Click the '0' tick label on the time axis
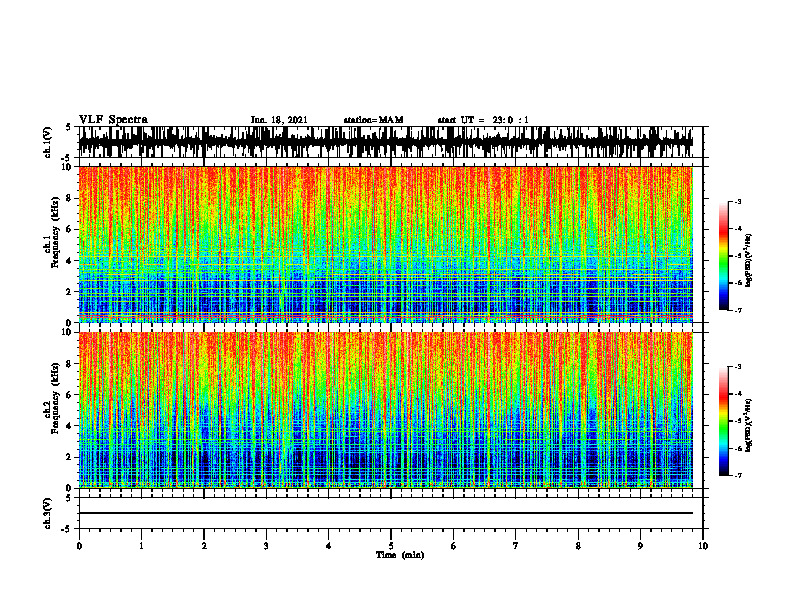792x612 pixels. click(79, 546)
